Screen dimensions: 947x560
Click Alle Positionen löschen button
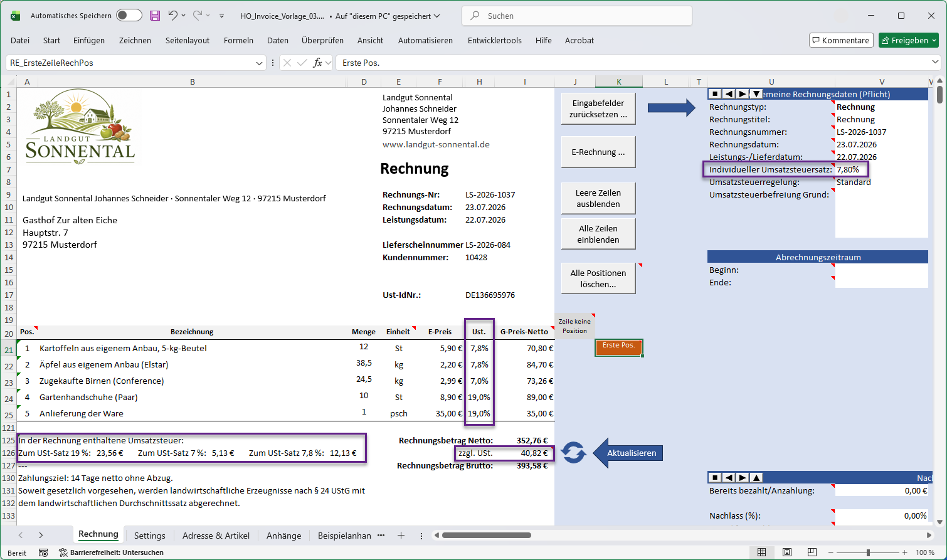tap(598, 278)
